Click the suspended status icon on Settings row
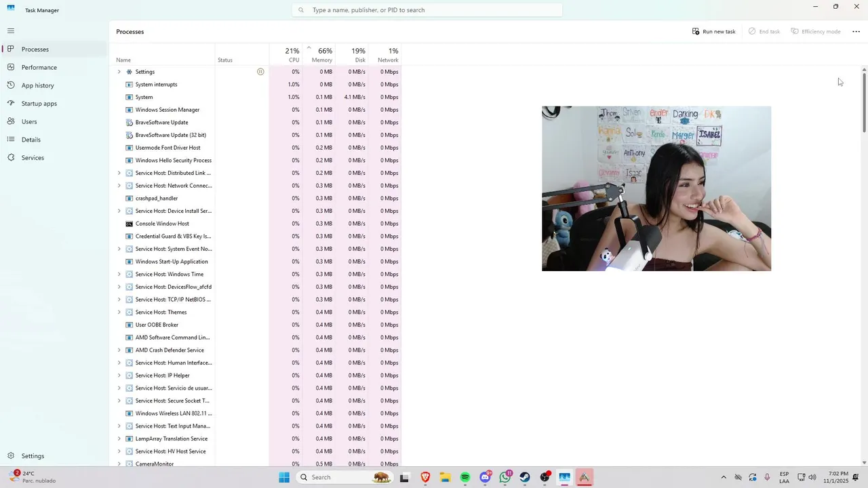868x488 pixels. 260,72
